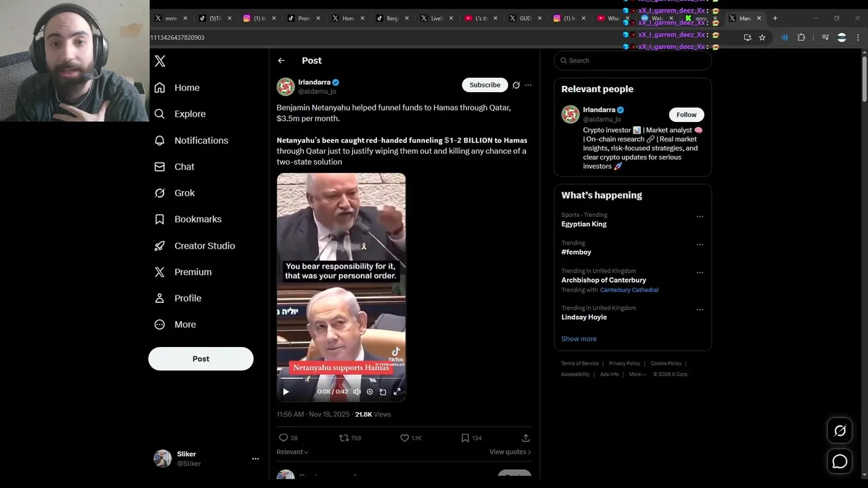Screen dimensions: 868x488
Task: Open the Sliker account options ellipsis
Action: click(256, 459)
